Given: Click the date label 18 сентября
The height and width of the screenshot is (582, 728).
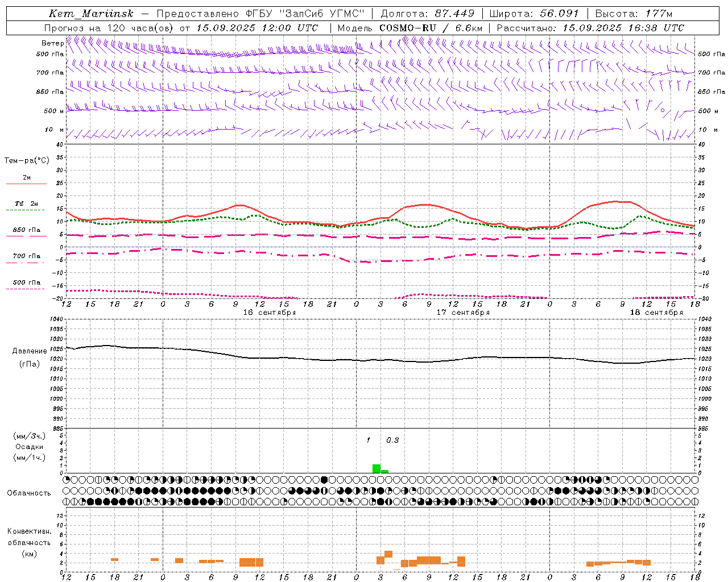Looking at the screenshot, I should tap(656, 313).
